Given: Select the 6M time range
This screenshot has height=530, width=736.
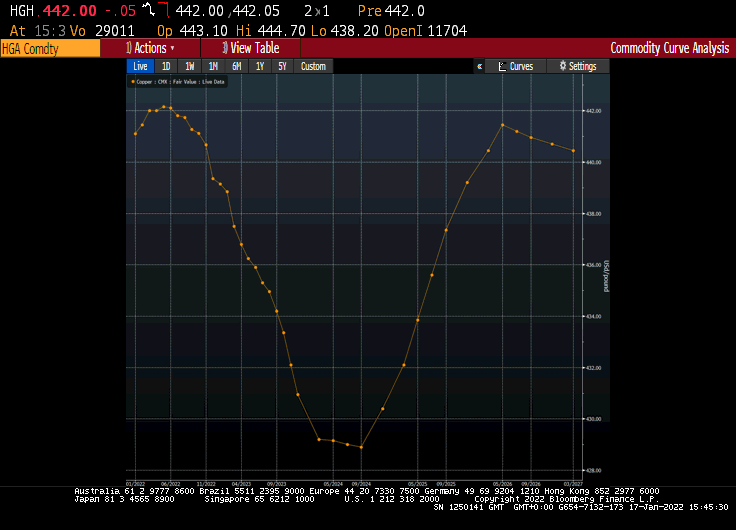Looking at the screenshot, I should pyautogui.click(x=237, y=66).
